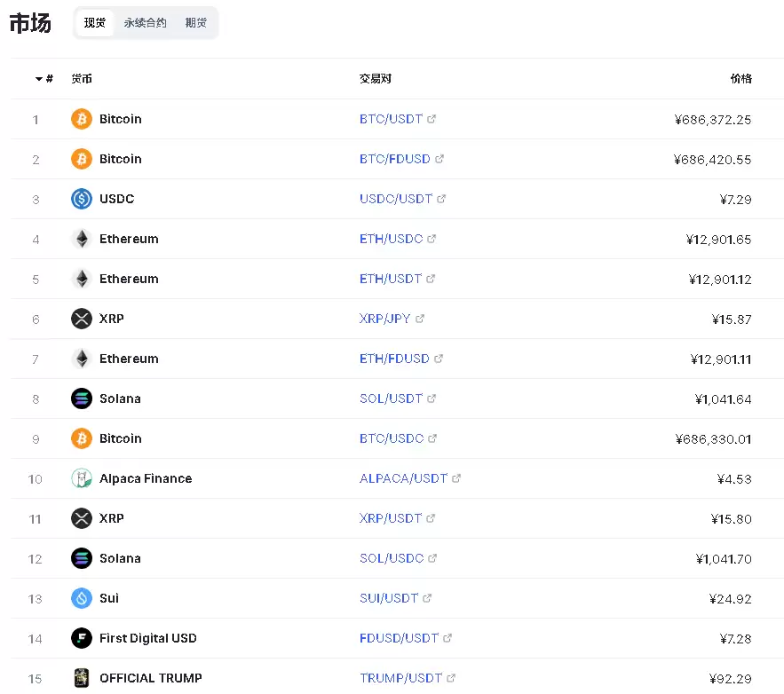Click the external link icon beside SUI/USDT
Viewport: 784px width, 694px height.
[429, 598]
